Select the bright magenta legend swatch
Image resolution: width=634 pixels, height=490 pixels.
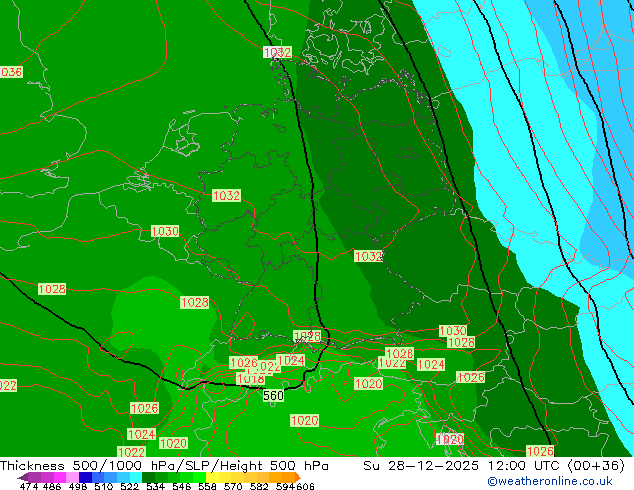[60, 477]
